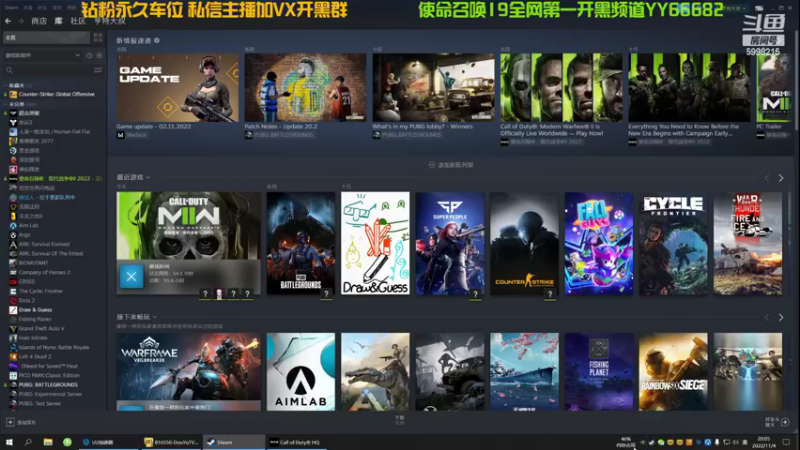Screen dimensions: 800x450
Task: Toggle recent-activity clock filter icon
Action: coord(89,55)
